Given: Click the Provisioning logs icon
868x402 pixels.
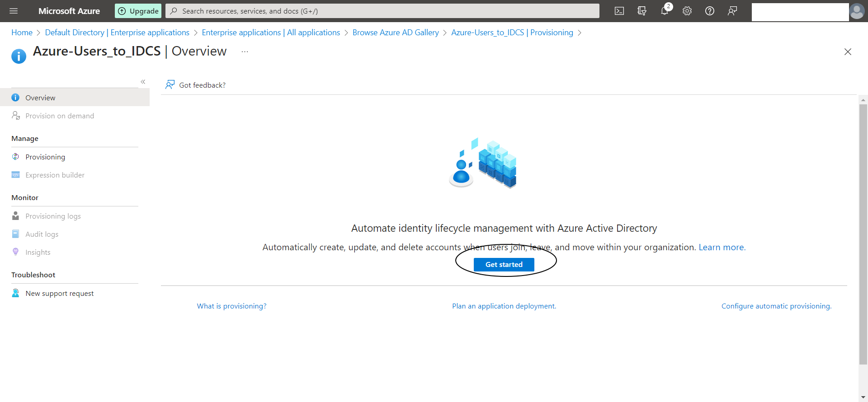Looking at the screenshot, I should pyautogui.click(x=15, y=216).
